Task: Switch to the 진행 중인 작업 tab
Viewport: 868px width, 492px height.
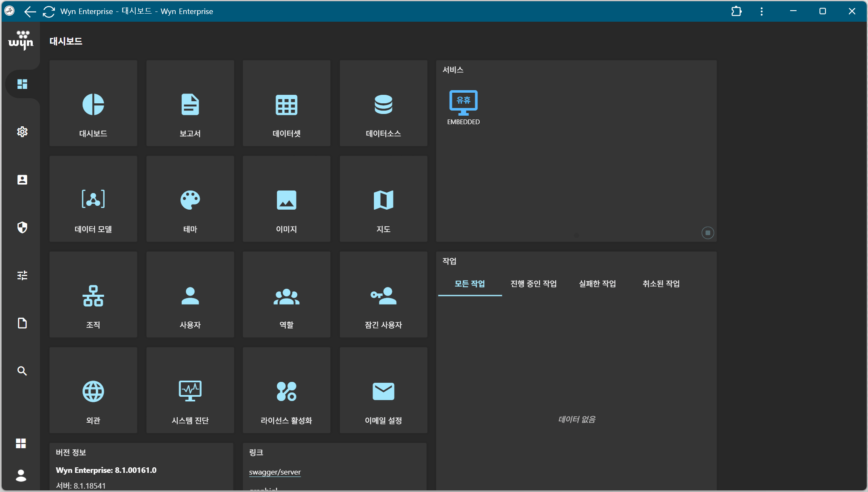Action: (x=533, y=284)
